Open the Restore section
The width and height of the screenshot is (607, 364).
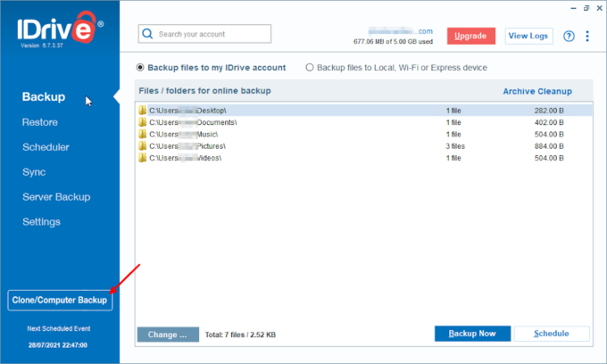pyautogui.click(x=40, y=122)
